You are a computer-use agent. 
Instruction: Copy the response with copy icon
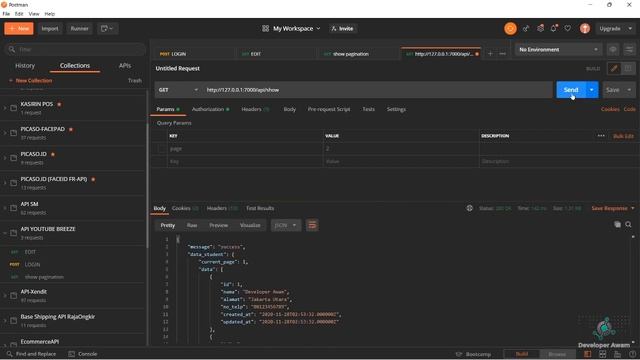(x=618, y=224)
